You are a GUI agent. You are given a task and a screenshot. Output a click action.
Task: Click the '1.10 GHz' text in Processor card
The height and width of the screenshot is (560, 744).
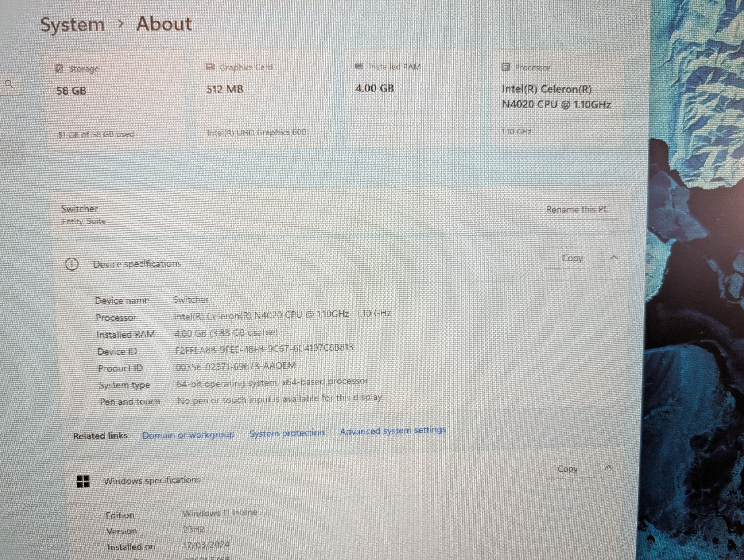click(516, 131)
